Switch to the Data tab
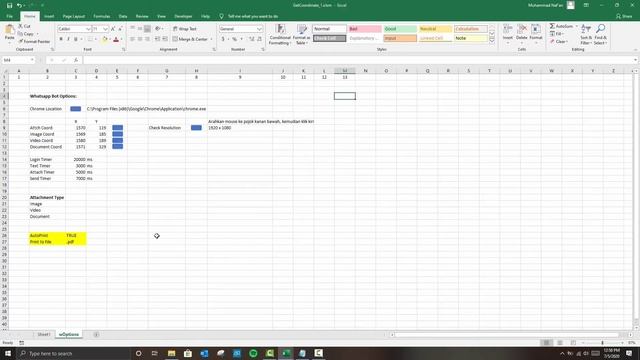This screenshot has width=640, height=360. tap(123, 16)
